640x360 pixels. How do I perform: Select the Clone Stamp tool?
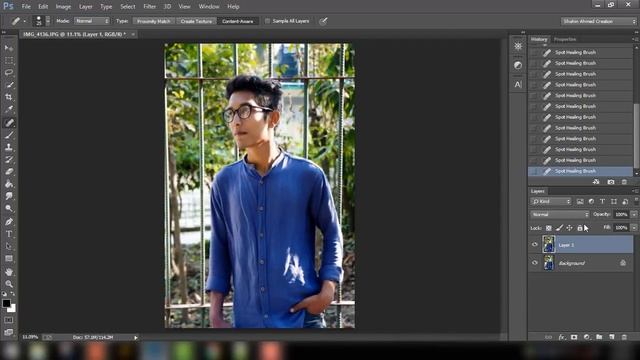(x=9, y=147)
